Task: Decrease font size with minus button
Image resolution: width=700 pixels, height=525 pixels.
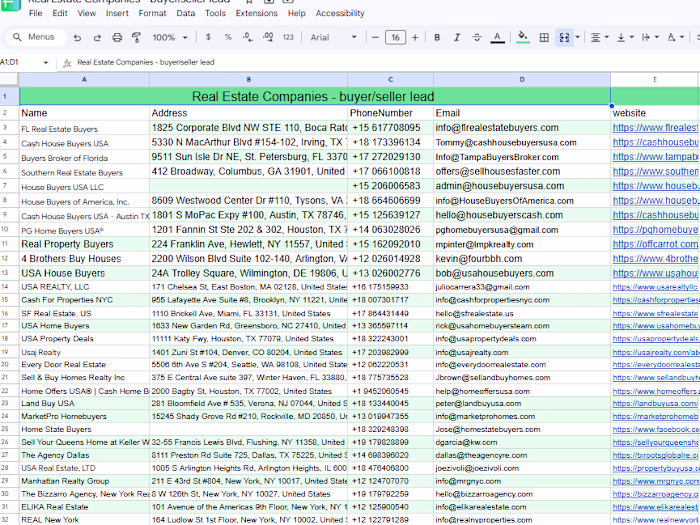Action: [x=375, y=38]
